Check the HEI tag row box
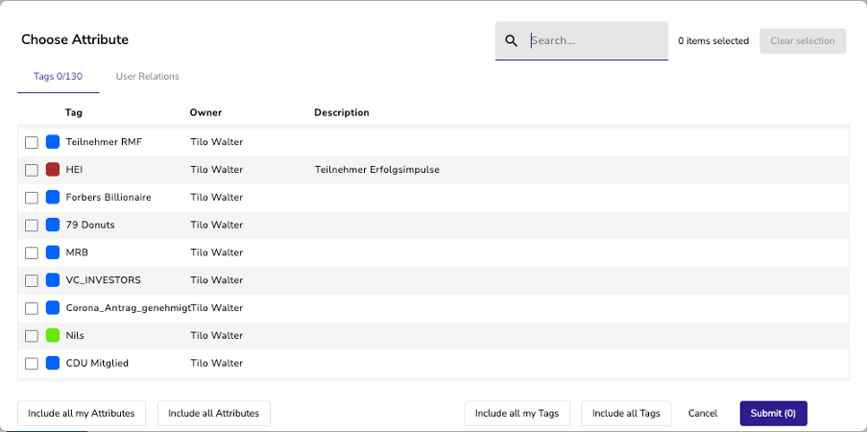This screenshot has height=432, width=868. (32, 170)
